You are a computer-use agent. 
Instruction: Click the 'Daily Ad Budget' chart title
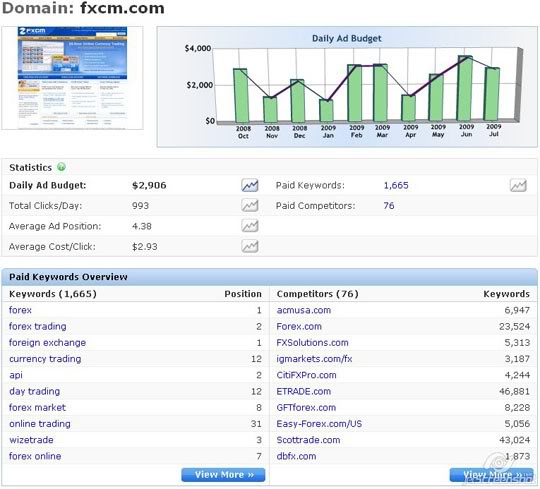pyautogui.click(x=347, y=38)
